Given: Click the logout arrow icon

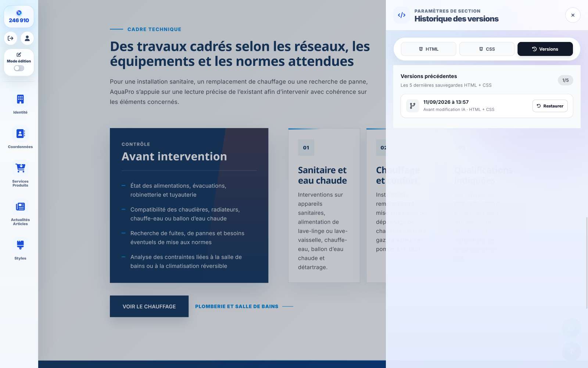Looking at the screenshot, I should (11, 38).
